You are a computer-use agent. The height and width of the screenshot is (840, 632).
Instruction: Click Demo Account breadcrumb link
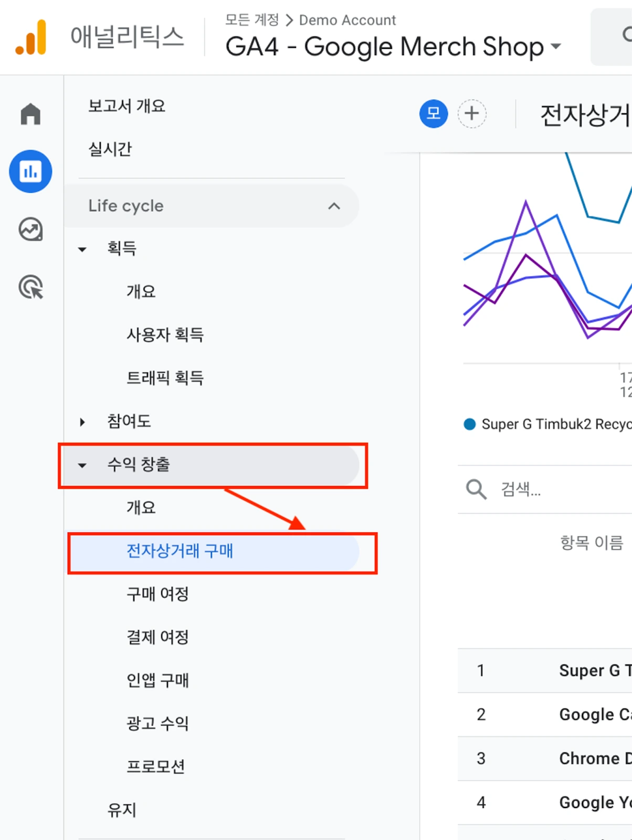coord(347,20)
